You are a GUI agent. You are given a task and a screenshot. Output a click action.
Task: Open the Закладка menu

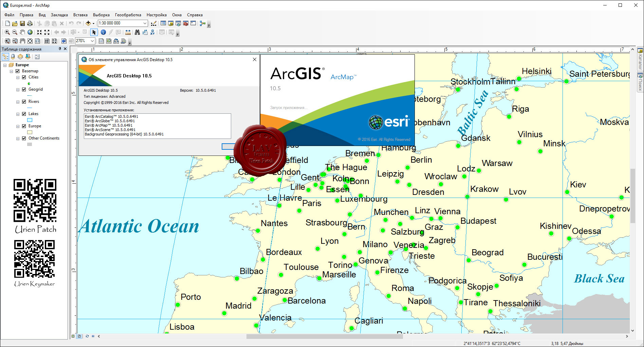pyautogui.click(x=59, y=15)
